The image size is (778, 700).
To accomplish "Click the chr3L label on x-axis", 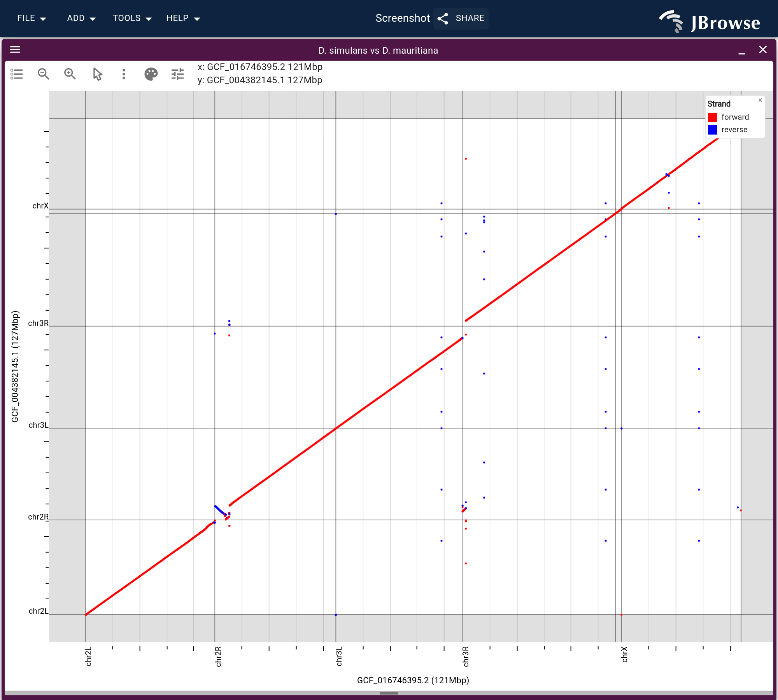I will tap(339, 656).
